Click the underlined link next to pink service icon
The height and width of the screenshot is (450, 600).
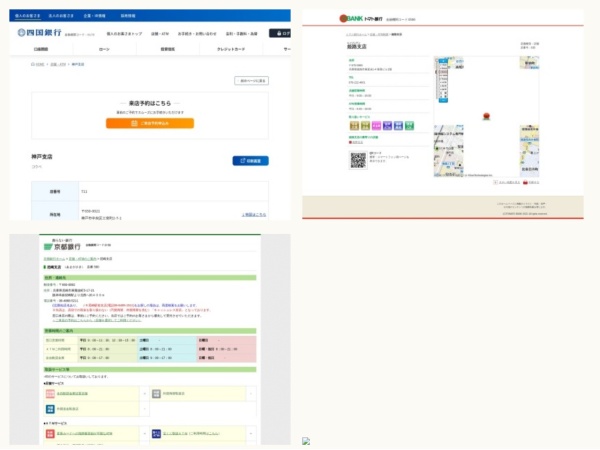[x=72, y=394]
